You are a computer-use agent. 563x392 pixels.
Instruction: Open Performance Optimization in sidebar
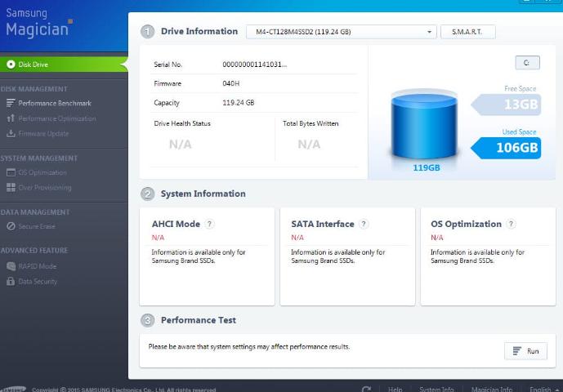pos(56,118)
